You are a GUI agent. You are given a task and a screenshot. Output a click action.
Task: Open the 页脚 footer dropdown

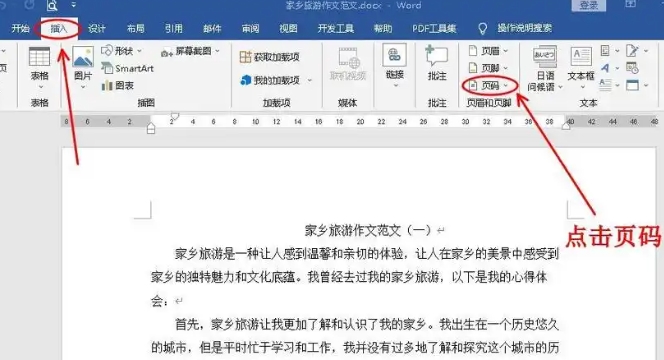coord(506,68)
